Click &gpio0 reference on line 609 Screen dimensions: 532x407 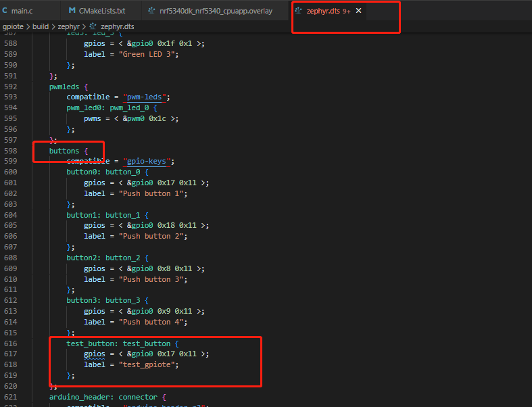click(x=140, y=268)
